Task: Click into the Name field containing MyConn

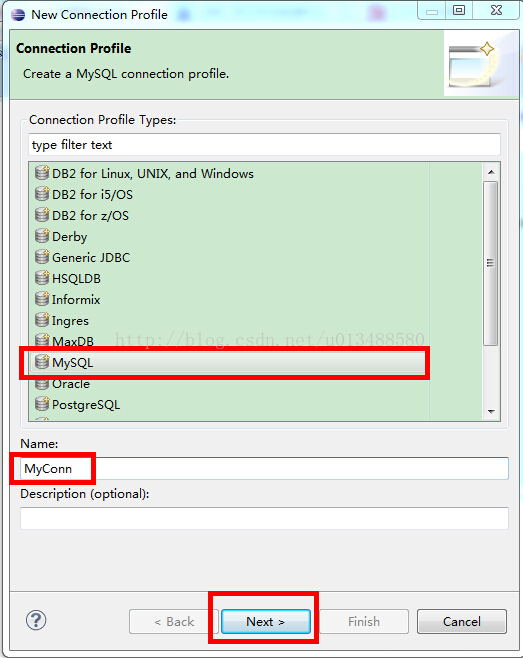Action: pyautogui.click(x=264, y=468)
